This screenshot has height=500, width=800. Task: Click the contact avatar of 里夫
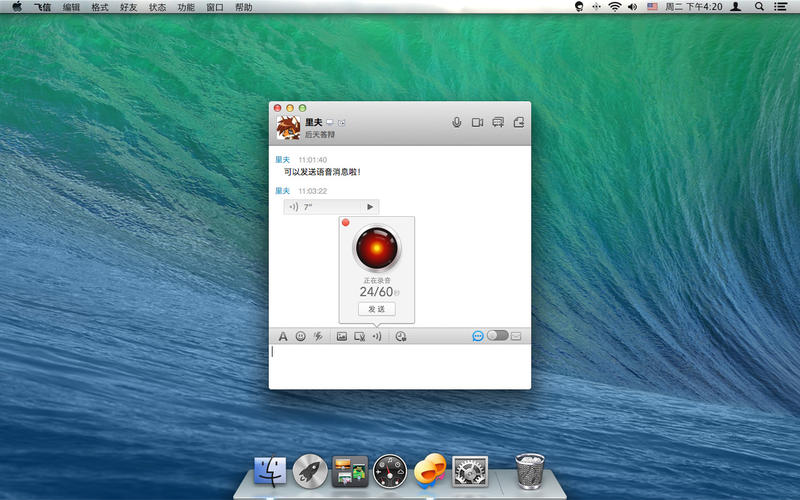pos(288,126)
